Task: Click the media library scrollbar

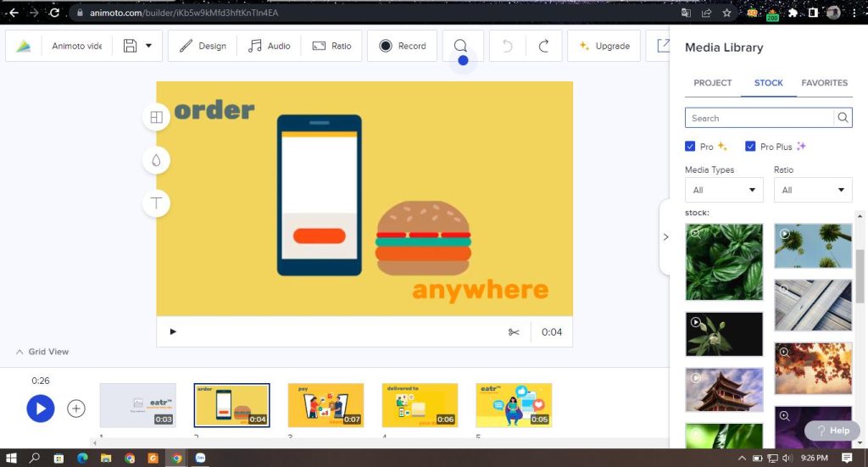Action: (x=860, y=276)
